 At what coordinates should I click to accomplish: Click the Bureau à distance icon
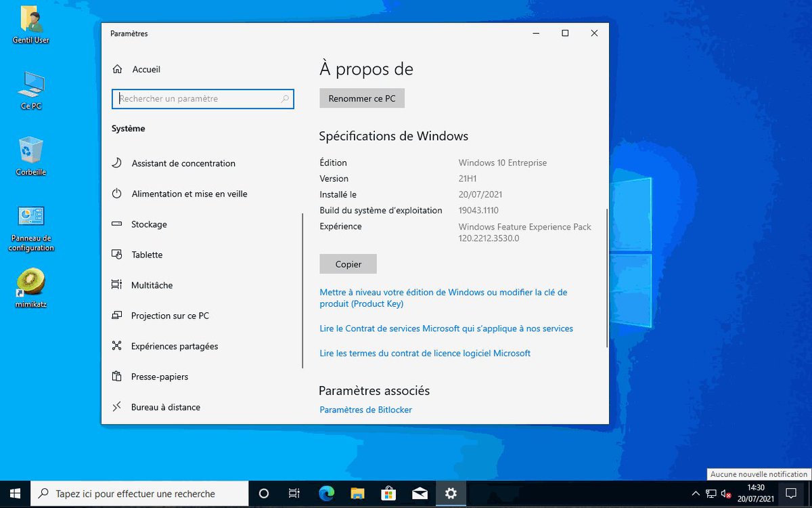(117, 407)
